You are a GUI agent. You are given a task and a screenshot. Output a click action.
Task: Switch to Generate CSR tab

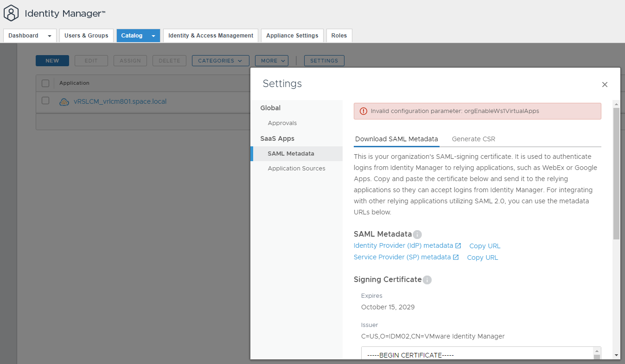(x=473, y=139)
